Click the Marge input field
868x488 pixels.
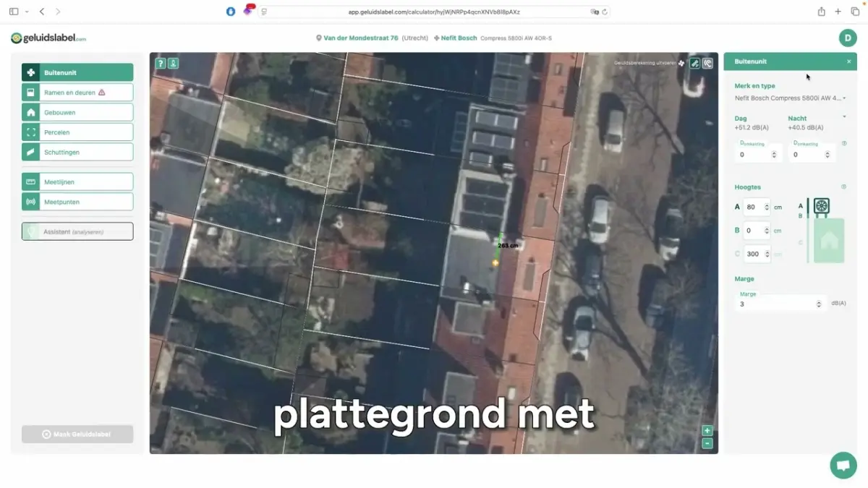(776, 304)
